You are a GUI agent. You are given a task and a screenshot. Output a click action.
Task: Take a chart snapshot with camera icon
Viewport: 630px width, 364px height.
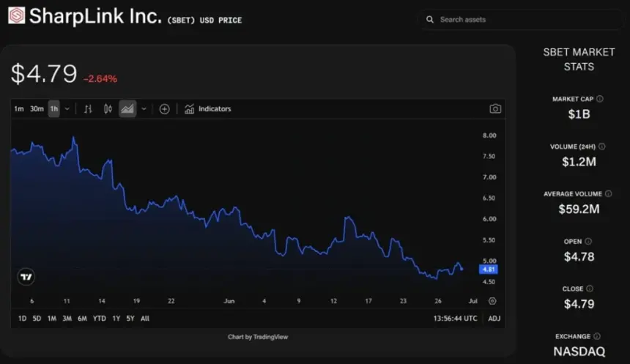click(495, 109)
